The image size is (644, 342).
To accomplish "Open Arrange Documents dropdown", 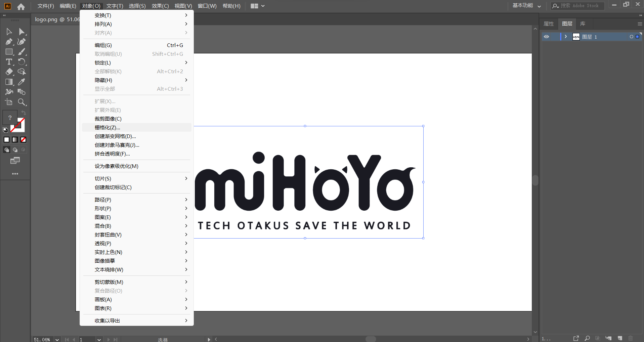I will (258, 6).
